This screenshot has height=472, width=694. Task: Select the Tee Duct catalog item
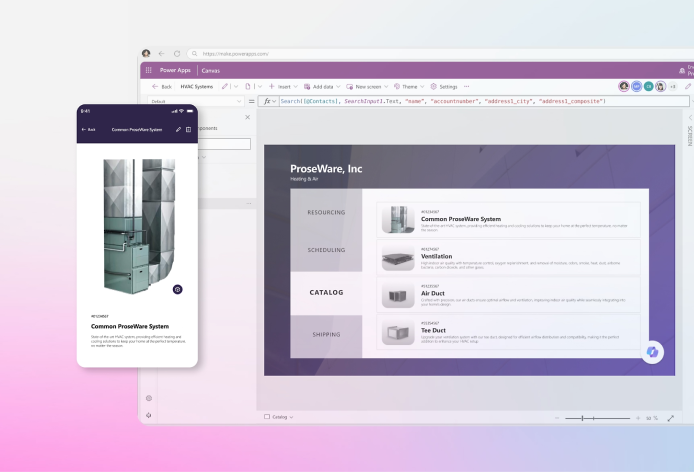tap(509, 332)
